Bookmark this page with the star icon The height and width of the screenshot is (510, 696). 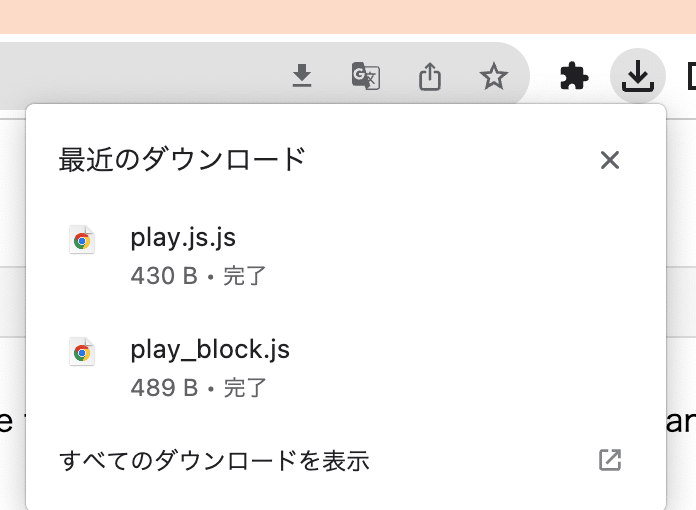point(494,76)
